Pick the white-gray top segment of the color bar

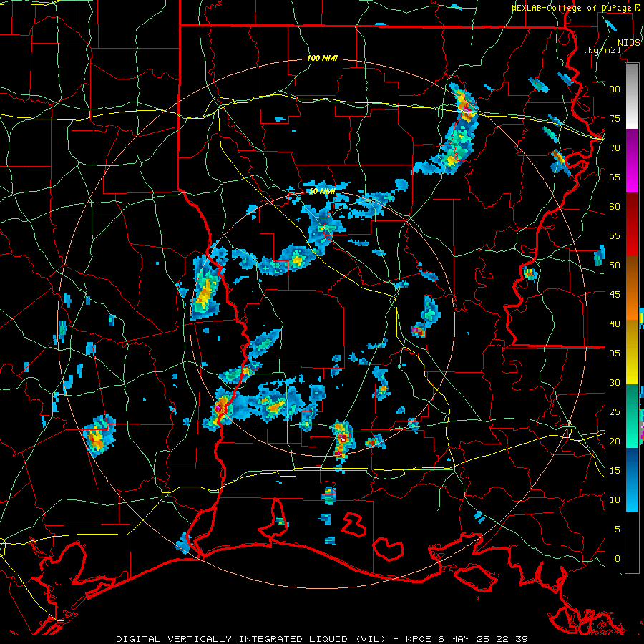tap(632, 97)
